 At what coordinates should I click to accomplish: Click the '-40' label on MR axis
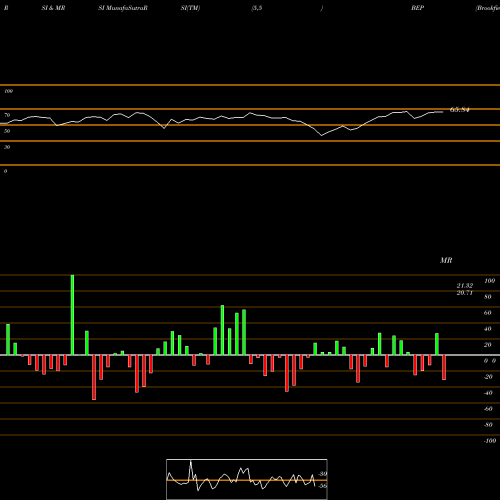click(x=488, y=393)
